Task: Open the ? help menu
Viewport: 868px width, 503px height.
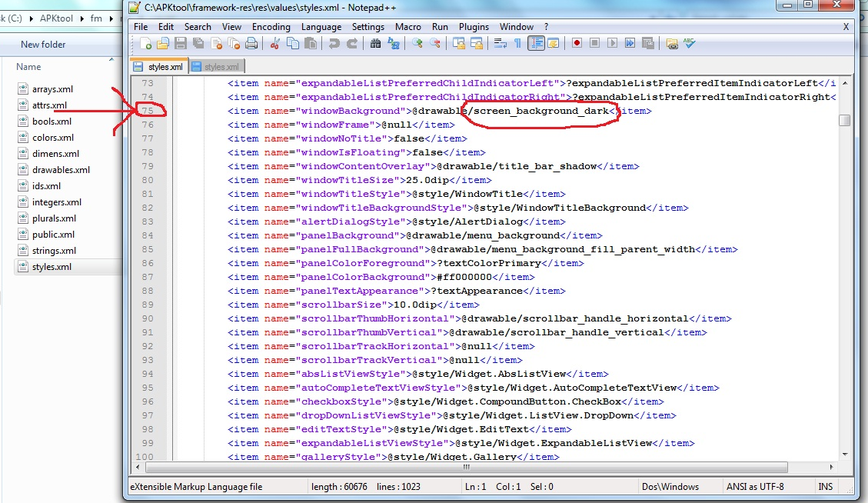Action: tap(546, 27)
